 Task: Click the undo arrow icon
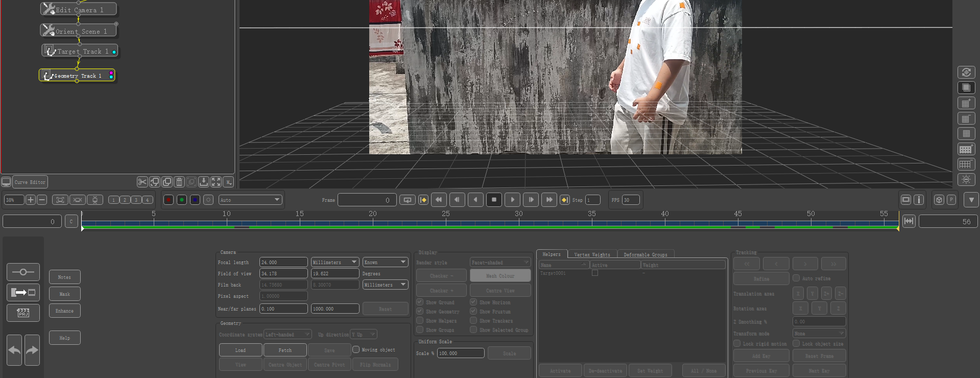(x=15, y=350)
